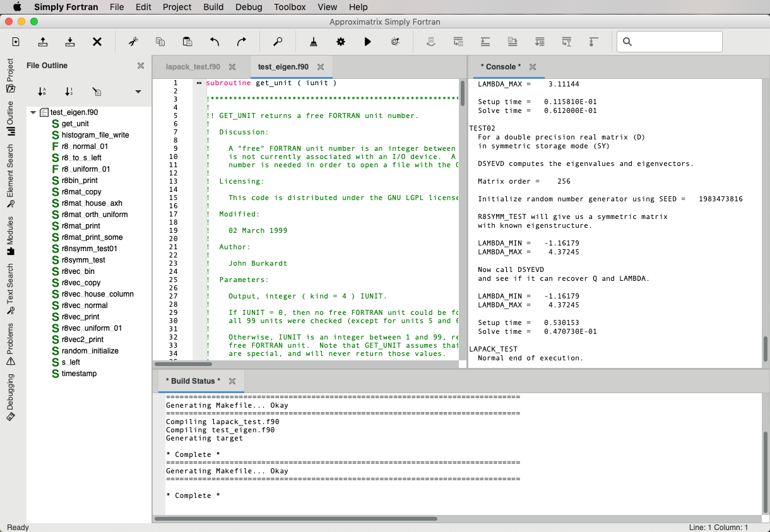Click the third greyed debugger control icon

485,42
